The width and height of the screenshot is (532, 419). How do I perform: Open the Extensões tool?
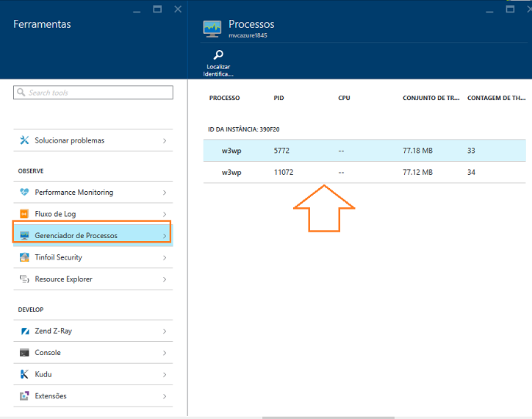tap(93, 396)
